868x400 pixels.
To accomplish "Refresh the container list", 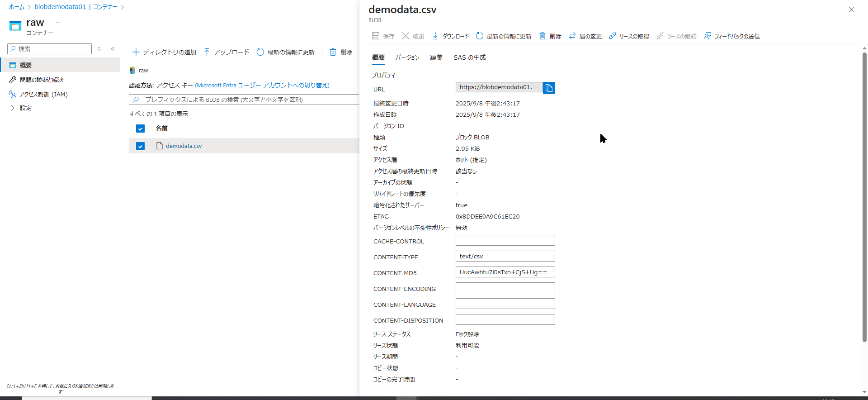I will [x=260, y=52].
